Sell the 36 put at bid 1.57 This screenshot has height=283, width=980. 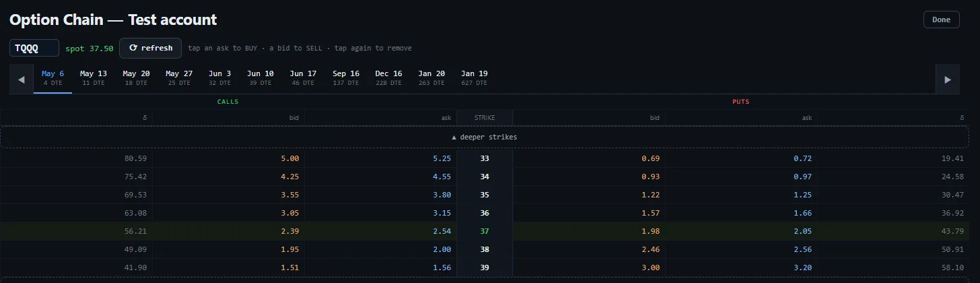[589, 213]
